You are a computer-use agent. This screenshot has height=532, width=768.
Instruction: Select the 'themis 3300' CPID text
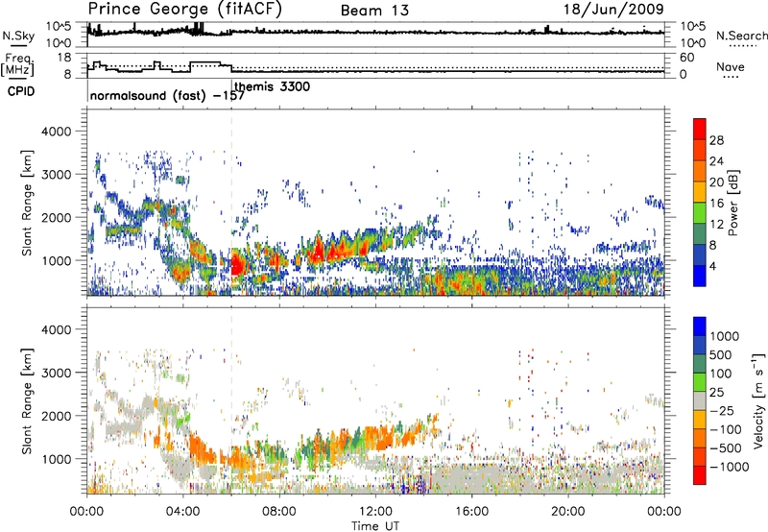[273, 86]
